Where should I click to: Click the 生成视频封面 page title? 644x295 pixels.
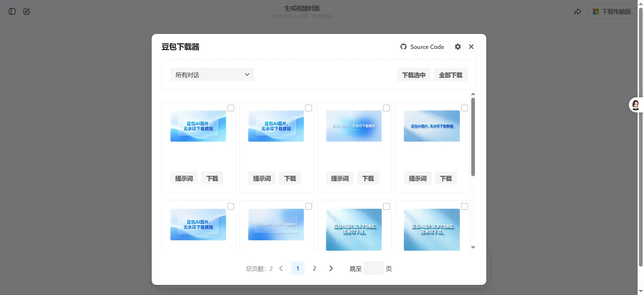pyautogui.click(x=302, y=8)
